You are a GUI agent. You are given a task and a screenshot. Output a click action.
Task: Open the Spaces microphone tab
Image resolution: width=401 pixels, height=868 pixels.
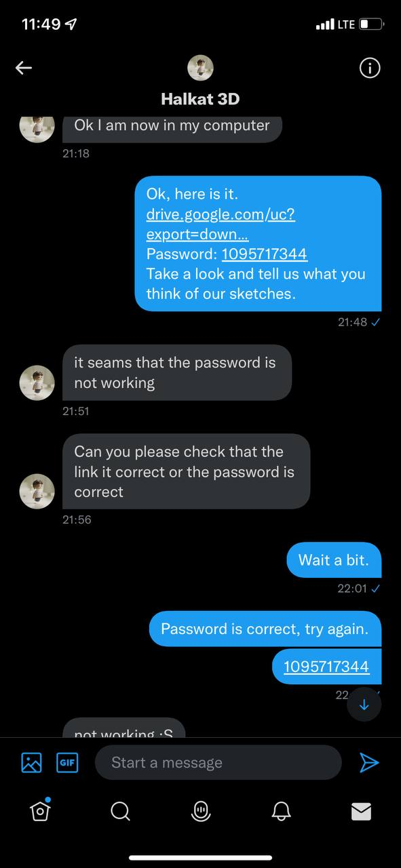coord(200,811)
